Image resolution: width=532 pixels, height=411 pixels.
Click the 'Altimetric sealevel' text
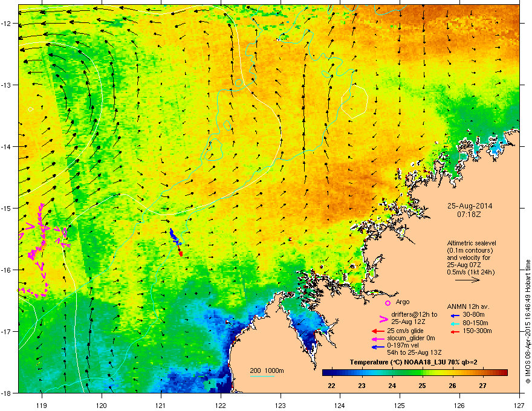[472, 244]
